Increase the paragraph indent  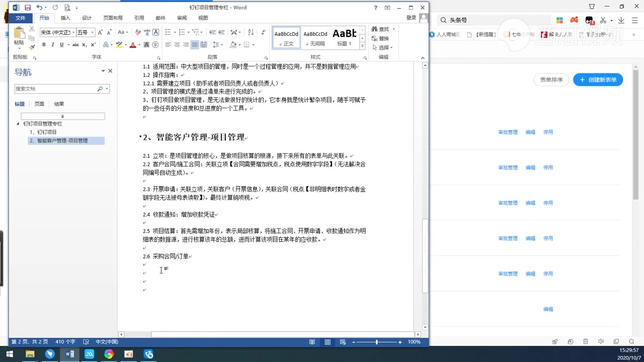point(221,32)
